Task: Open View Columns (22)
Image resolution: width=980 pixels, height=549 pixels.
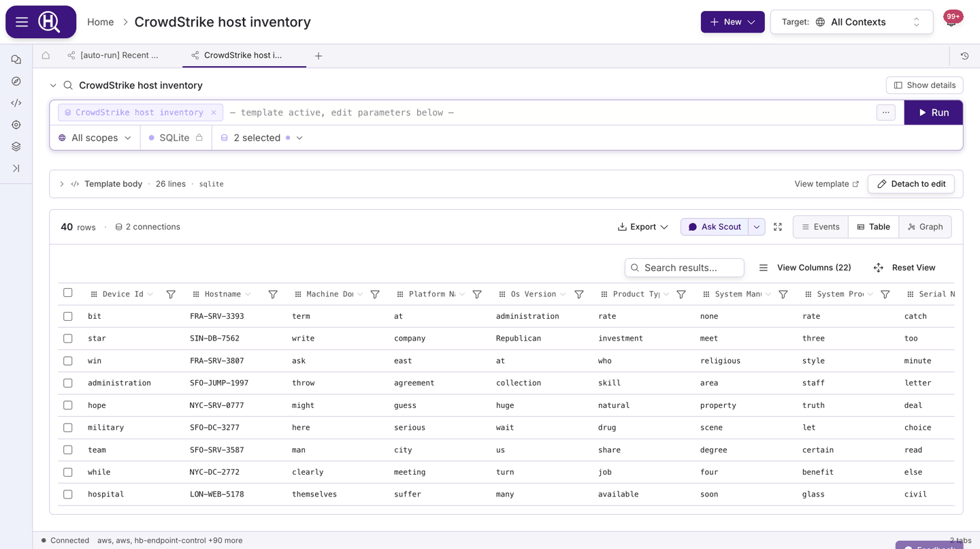Action: (805, 268)
